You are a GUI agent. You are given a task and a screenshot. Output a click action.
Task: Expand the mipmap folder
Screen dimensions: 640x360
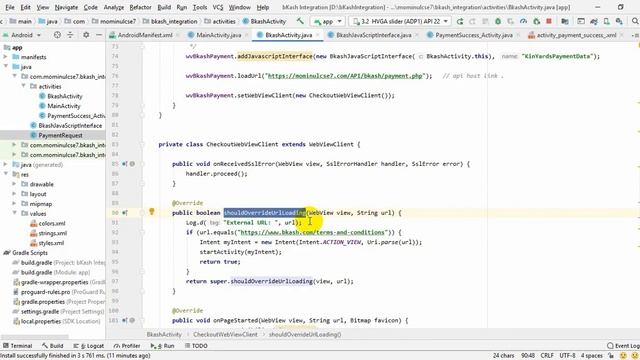point(14,204)
